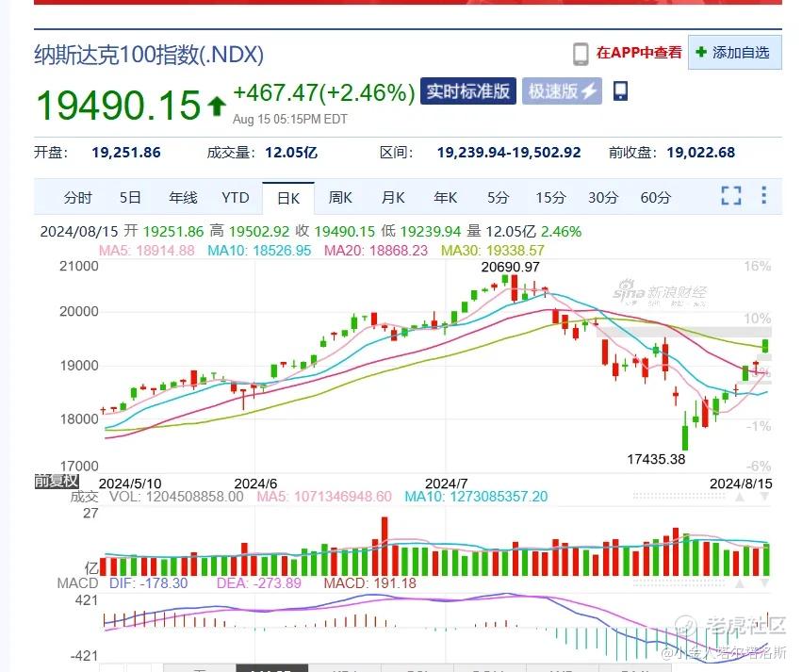The height and width of the screenshot is (672, 802).
Task: Click the mobile icon after 极速版
Action: 620,91
